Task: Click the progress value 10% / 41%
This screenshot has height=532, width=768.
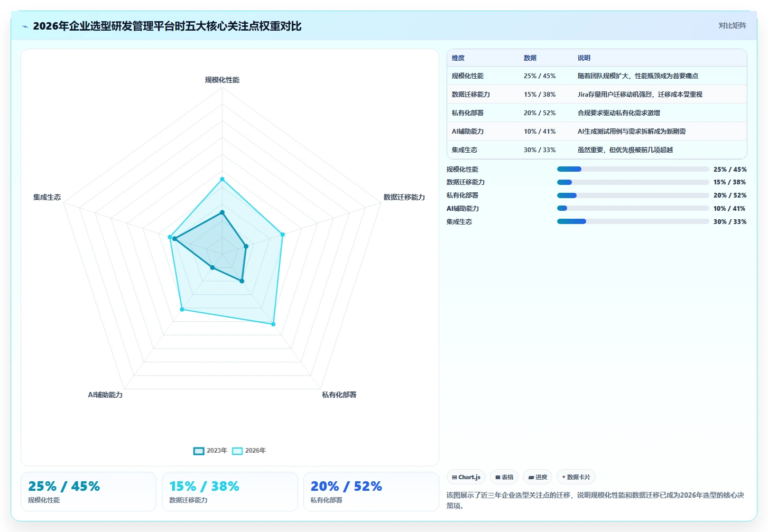Action: pyautogui.click(x=729, y=209)
